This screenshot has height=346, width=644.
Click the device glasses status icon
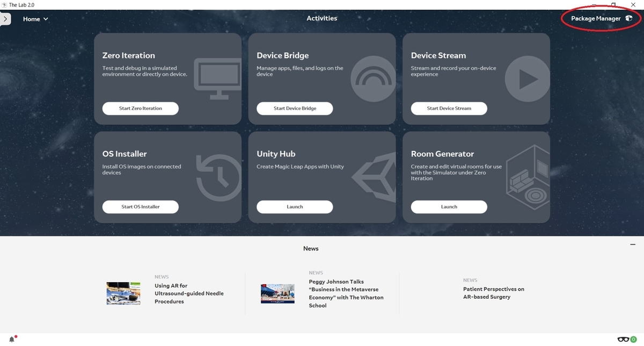coord(623,339)
